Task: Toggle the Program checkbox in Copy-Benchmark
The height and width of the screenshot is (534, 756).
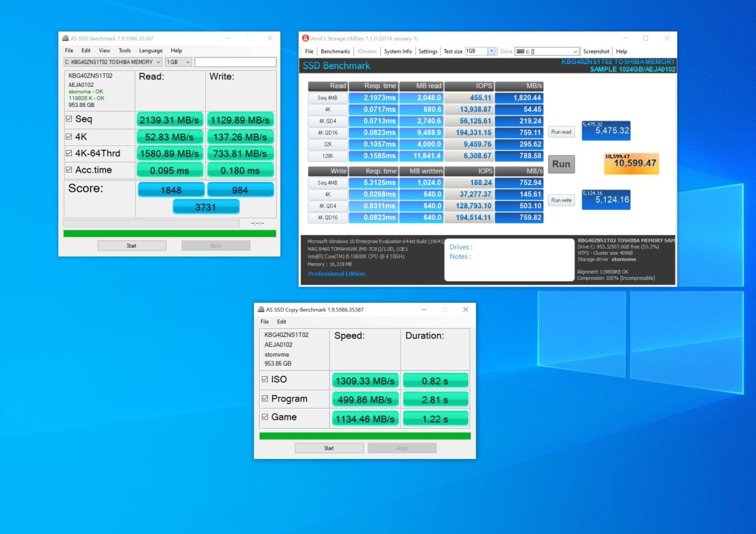Action: (265, 398)
